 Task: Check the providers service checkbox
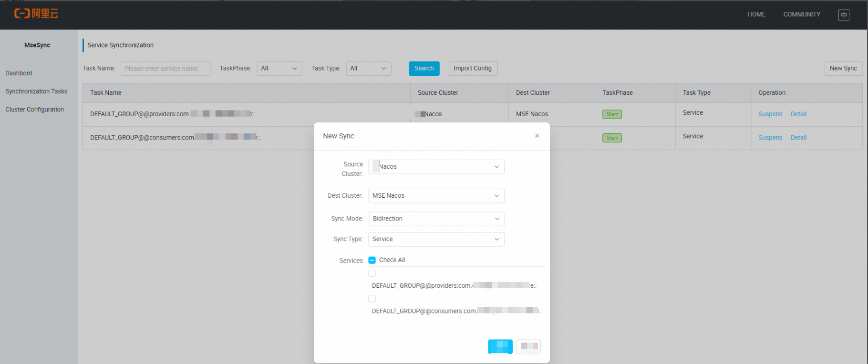[372, 273]
